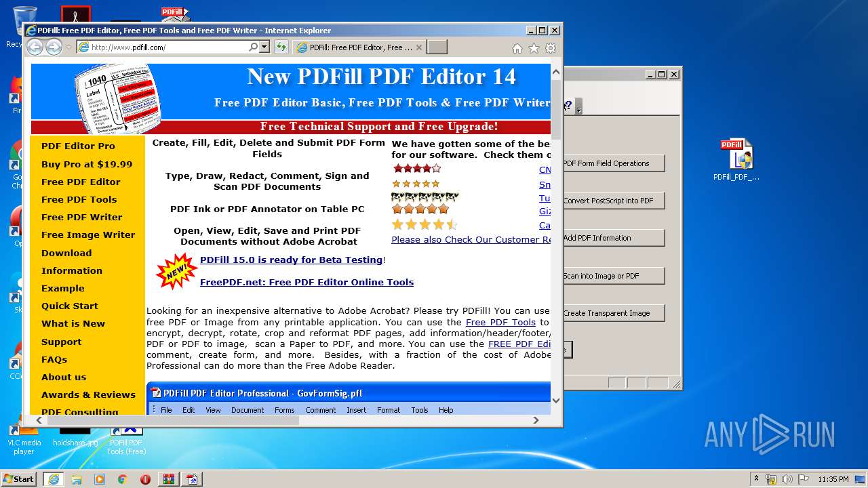
Task: Open Awards & Reviews sidebar link
Action: pos(88,394)
